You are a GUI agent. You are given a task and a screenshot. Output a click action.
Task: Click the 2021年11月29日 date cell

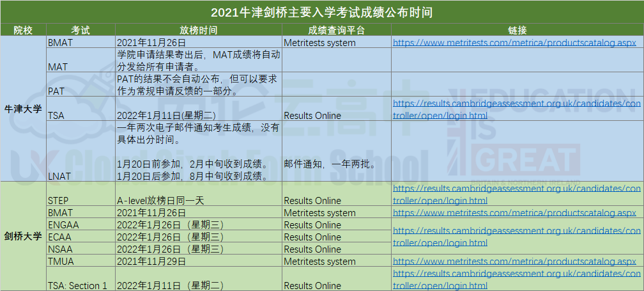(x=152, y=262)
